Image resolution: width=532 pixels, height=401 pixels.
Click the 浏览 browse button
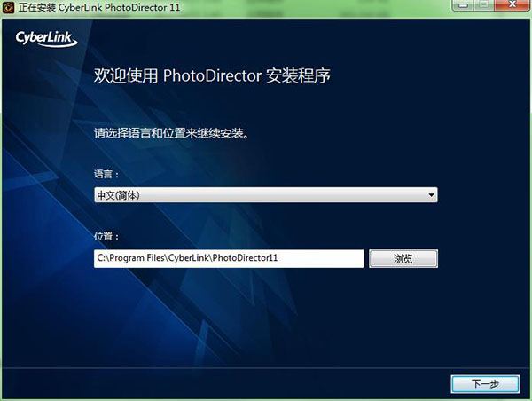coord(403,259)
